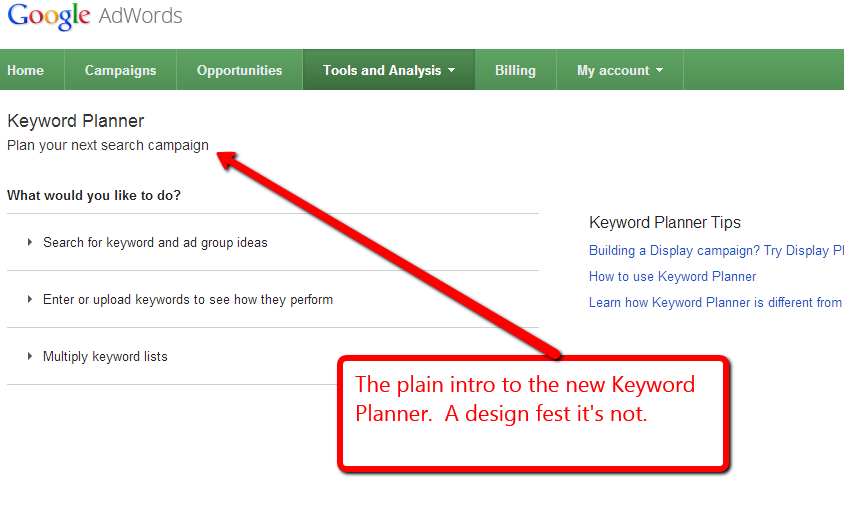Expand triangle beside Enter or upload keywords
Screen dimensions: 844x514
[30, 299]
